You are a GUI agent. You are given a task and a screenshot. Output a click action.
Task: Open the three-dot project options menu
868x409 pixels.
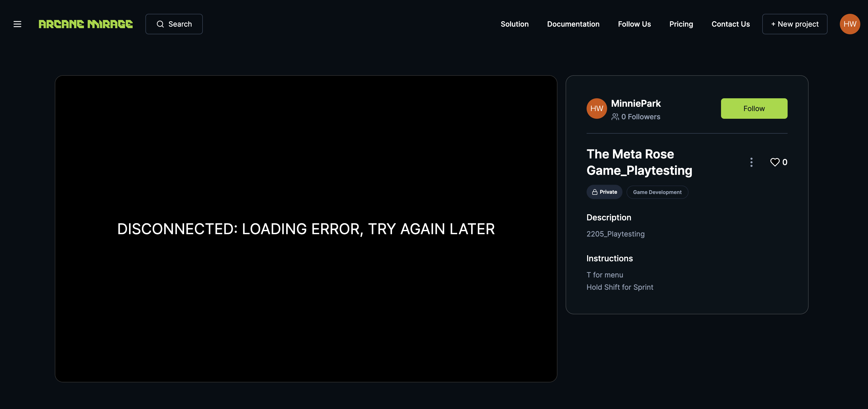751,162
